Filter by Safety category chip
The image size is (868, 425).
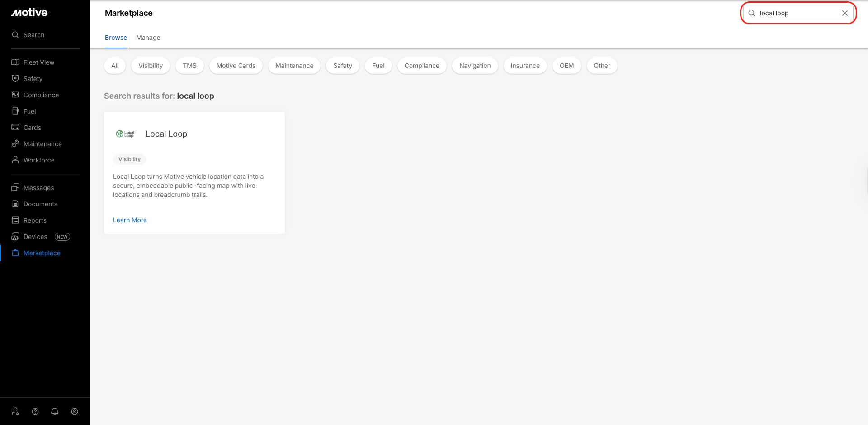[343, 66]
